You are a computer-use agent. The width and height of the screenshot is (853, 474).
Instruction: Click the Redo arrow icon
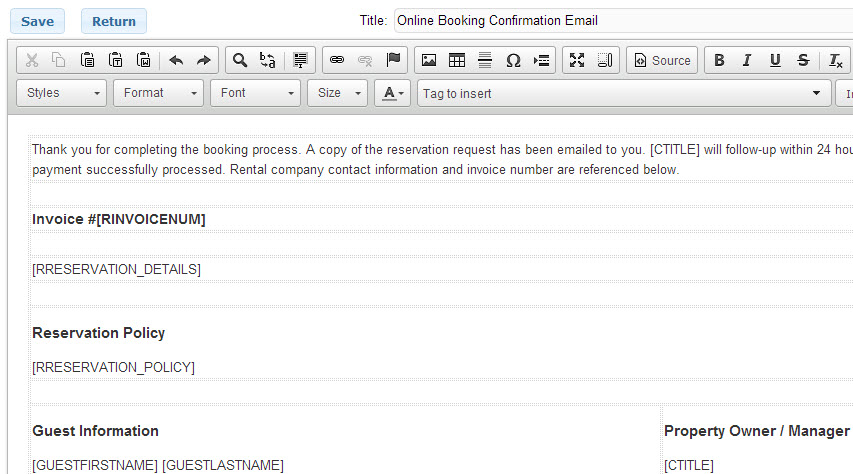pos(203,61)
